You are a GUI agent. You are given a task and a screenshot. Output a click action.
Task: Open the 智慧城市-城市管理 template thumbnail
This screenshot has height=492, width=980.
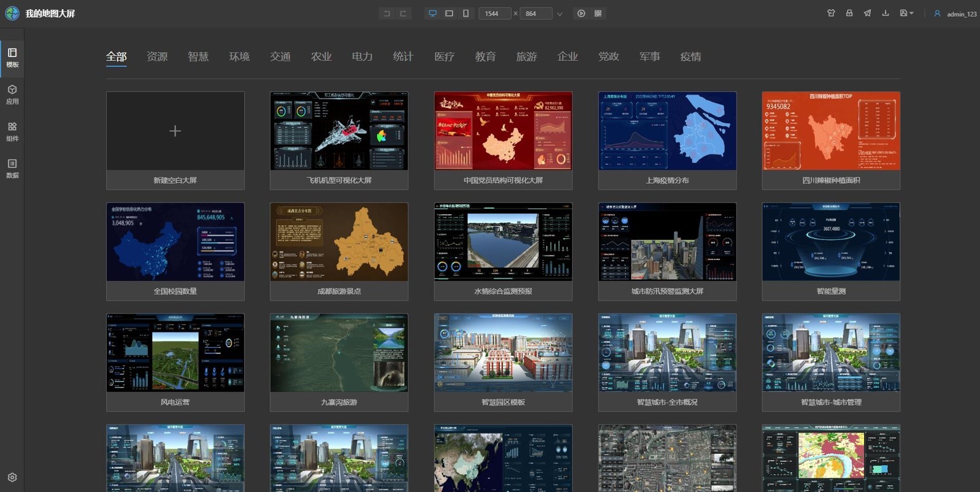(831, 353)
